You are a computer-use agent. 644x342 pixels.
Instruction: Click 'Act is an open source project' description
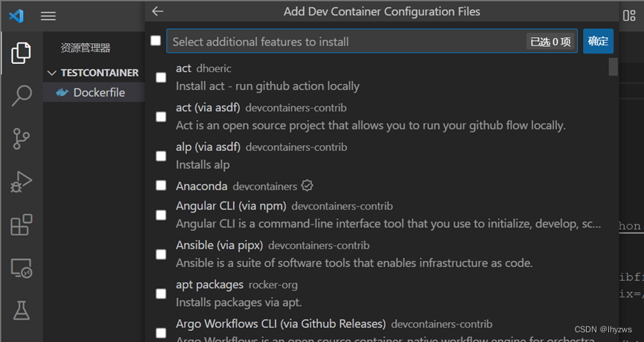371,126
